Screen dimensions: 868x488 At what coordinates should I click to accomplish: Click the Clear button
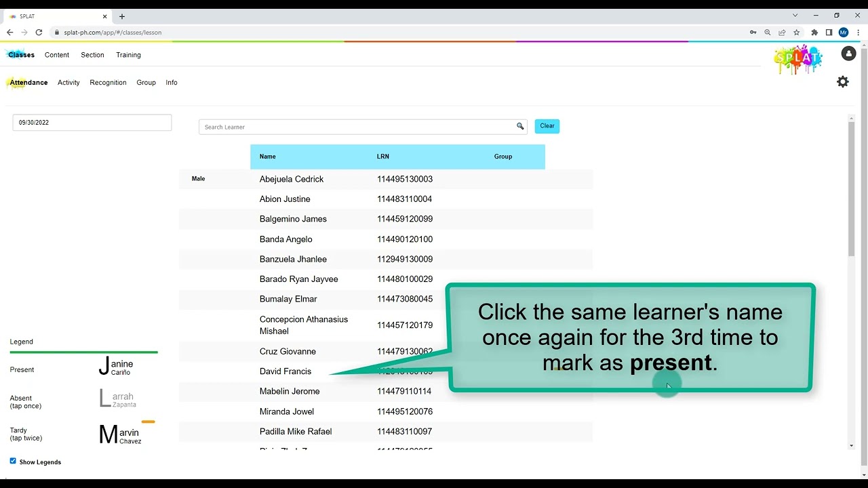(x=547, y=126)
